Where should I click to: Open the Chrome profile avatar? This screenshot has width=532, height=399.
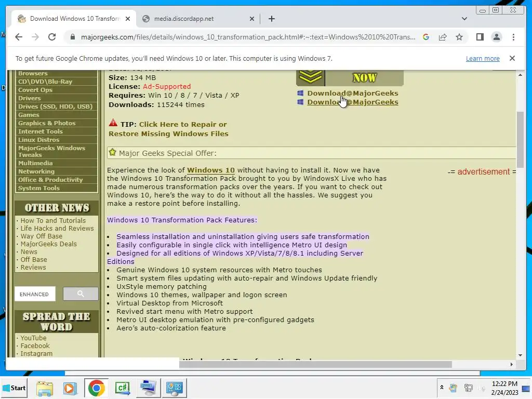pyautogui.click(x=496, y=37)
